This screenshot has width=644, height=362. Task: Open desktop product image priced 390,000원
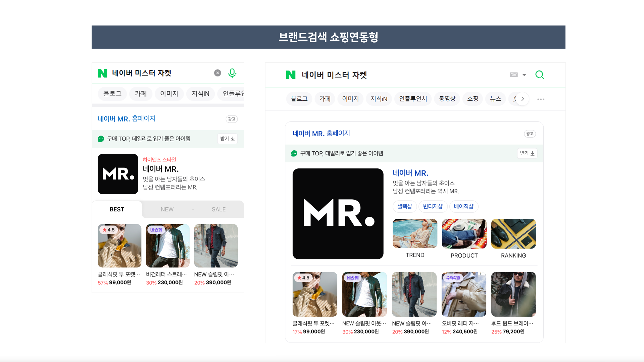coord(414,294)
